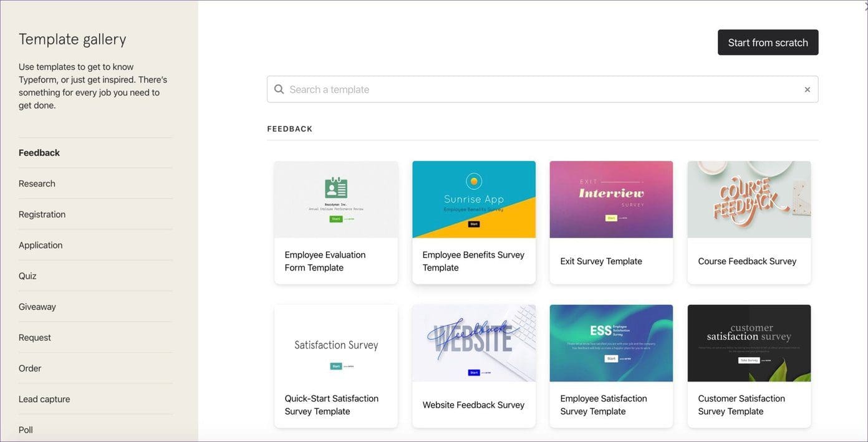Open Satisfaction Survey thumbnail
The width and height of the screenshot is (868, 442).
[x=336, y=343]
